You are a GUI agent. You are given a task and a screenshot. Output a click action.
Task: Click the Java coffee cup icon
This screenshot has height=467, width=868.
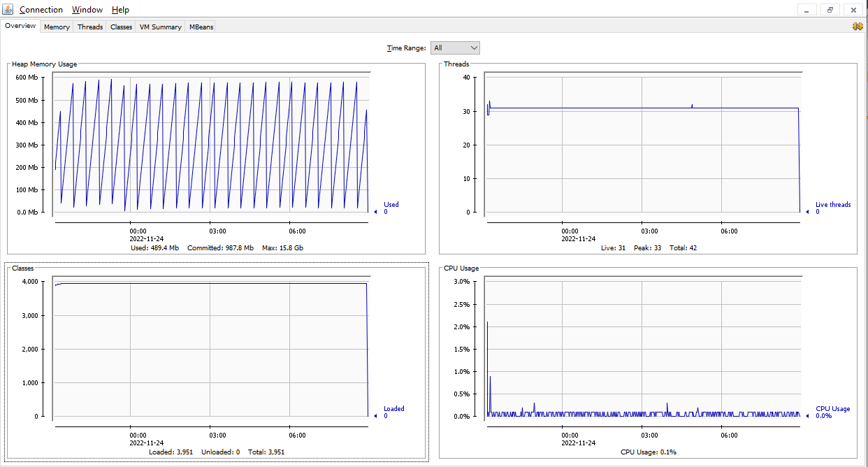coord(8,10)
